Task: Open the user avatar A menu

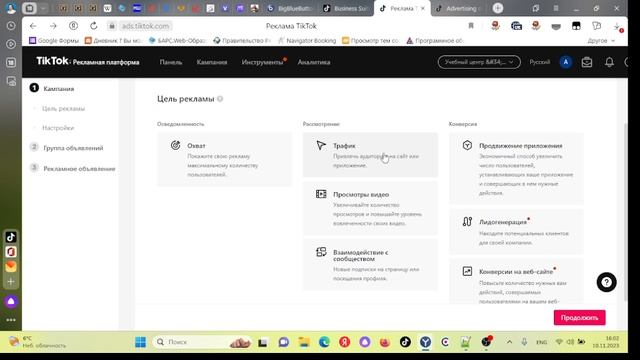Action: click(565, 62)
